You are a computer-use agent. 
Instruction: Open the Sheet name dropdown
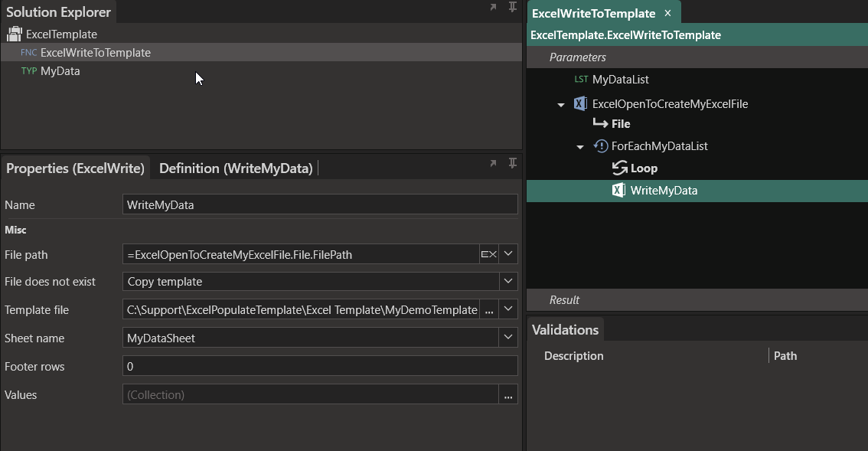coord(508,338)
